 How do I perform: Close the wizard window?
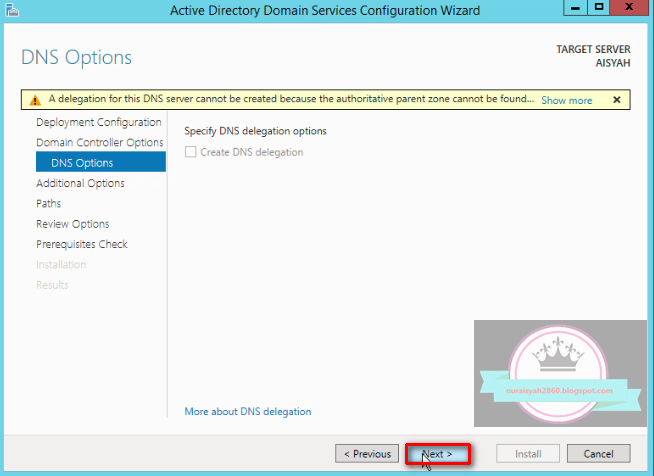pos(629,8)
